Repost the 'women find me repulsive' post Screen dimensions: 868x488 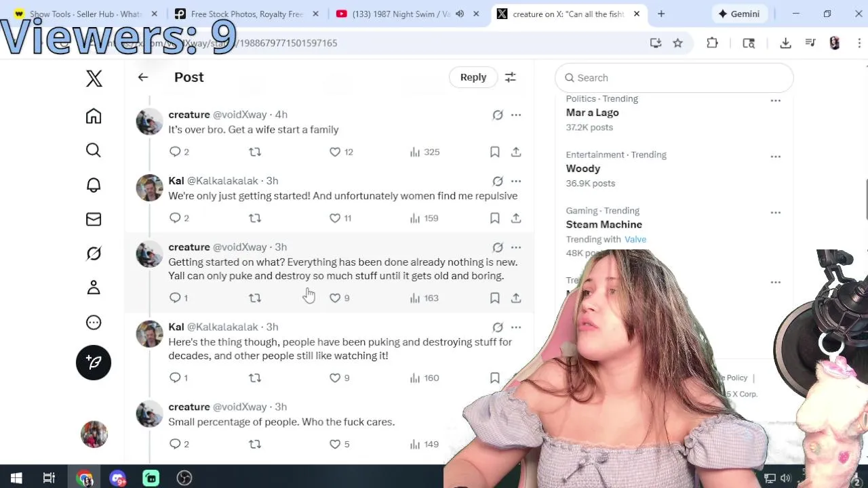coord(255,218)
